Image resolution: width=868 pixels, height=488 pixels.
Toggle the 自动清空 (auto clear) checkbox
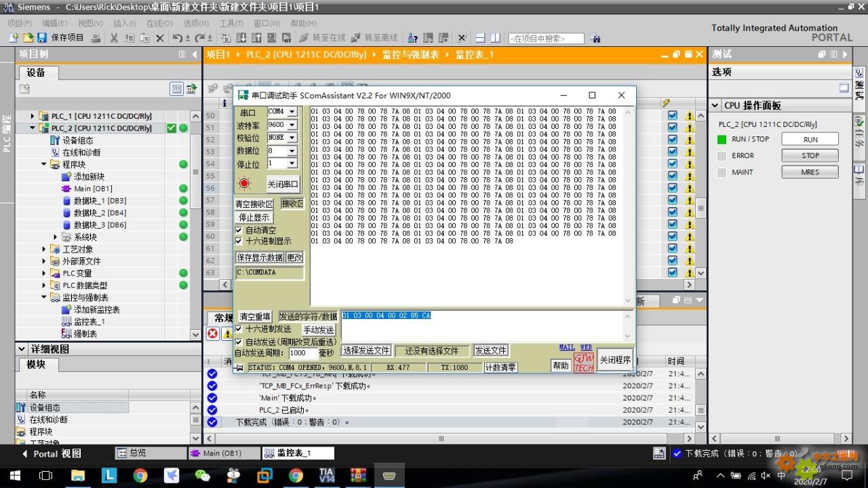pos(239,230)
